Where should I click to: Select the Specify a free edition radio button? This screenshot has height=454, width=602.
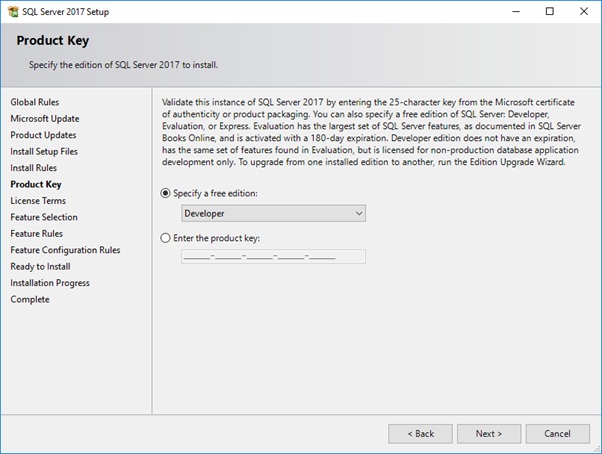pos(165,193)
